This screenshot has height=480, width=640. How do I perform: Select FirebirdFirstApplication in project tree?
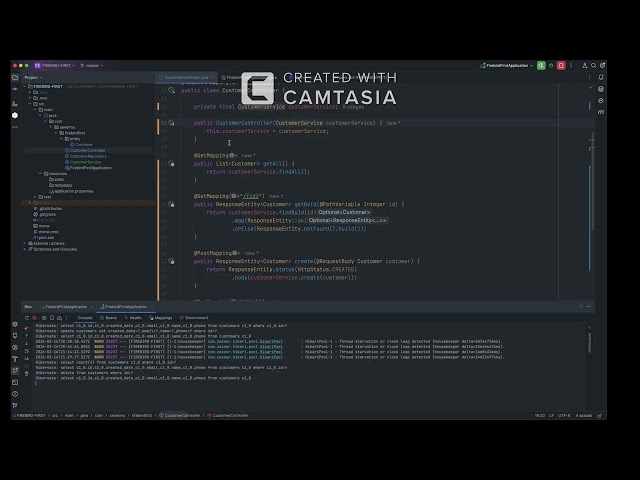tap(90, 168)
